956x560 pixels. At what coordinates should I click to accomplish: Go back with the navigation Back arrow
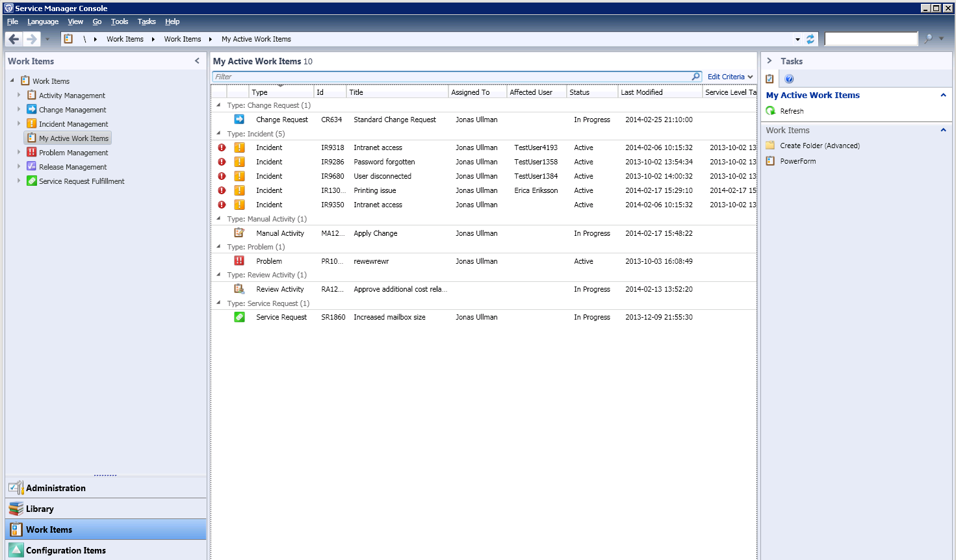(x=14, y=39)
